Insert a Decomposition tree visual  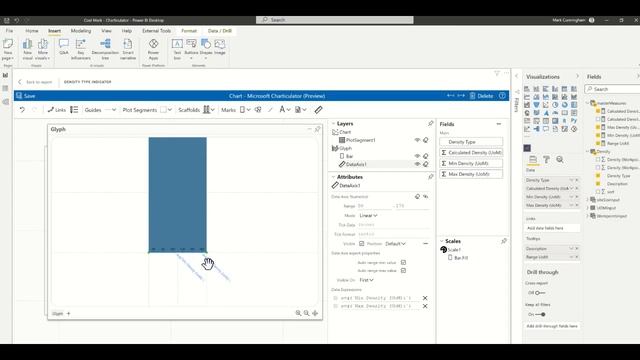105,49
